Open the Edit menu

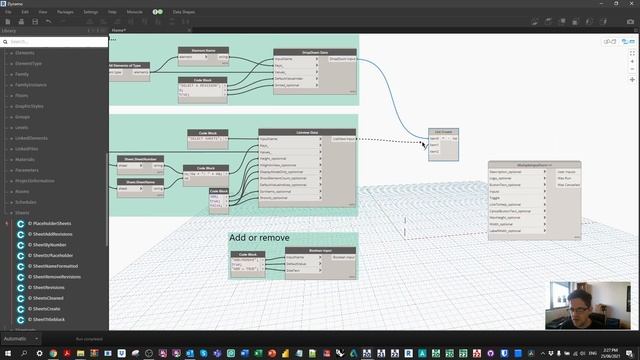[x=25, y=12]
